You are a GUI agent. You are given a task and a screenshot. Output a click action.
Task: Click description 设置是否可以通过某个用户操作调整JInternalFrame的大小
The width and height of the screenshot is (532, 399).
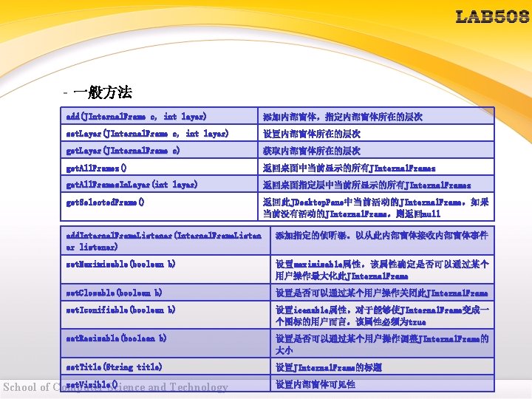382,344
